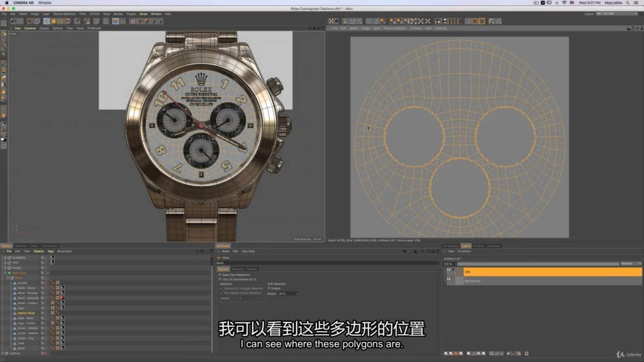Expand the NUMBERS group in object tree
644x362 pixels.
click(5, 258)
